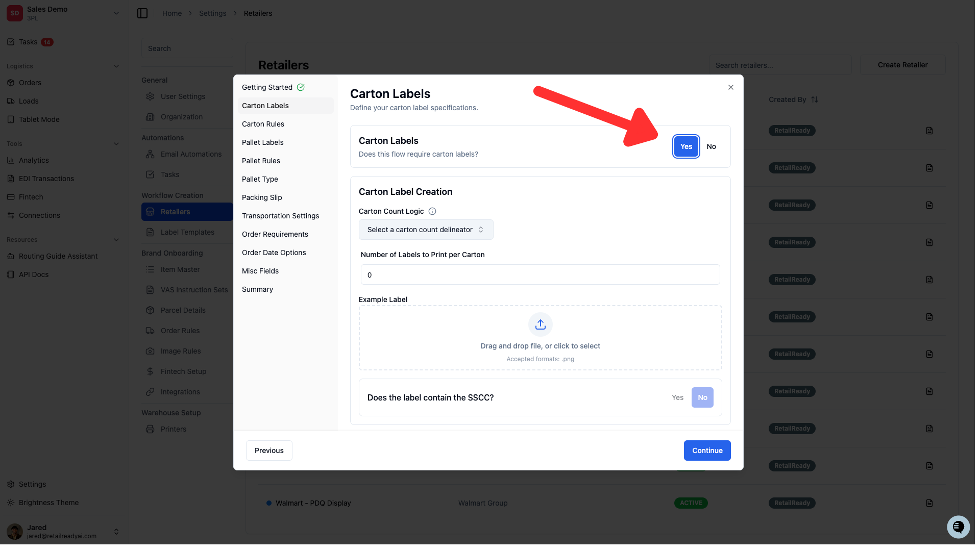
Task: Go to Home breadcrumb
Action: (x=172, y=13)
